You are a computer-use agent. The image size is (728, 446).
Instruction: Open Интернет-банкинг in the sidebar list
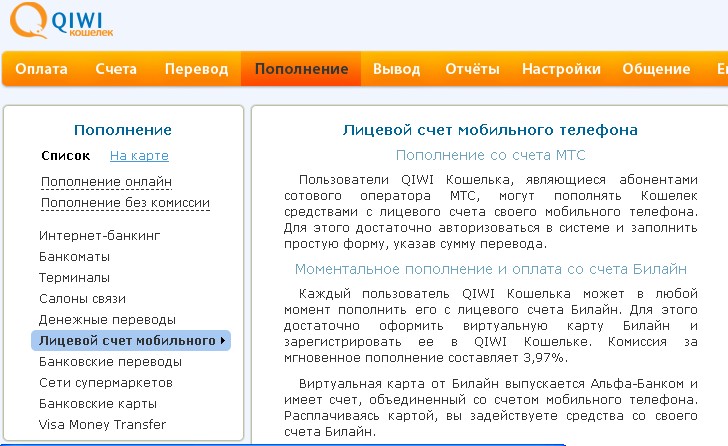click(99, 236)
